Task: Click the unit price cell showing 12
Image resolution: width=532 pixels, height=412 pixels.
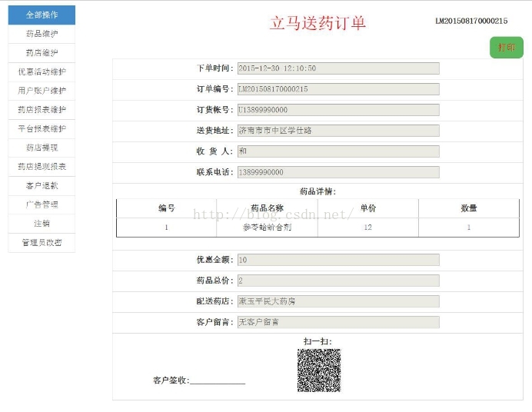Action: click(x=368, y=228)
